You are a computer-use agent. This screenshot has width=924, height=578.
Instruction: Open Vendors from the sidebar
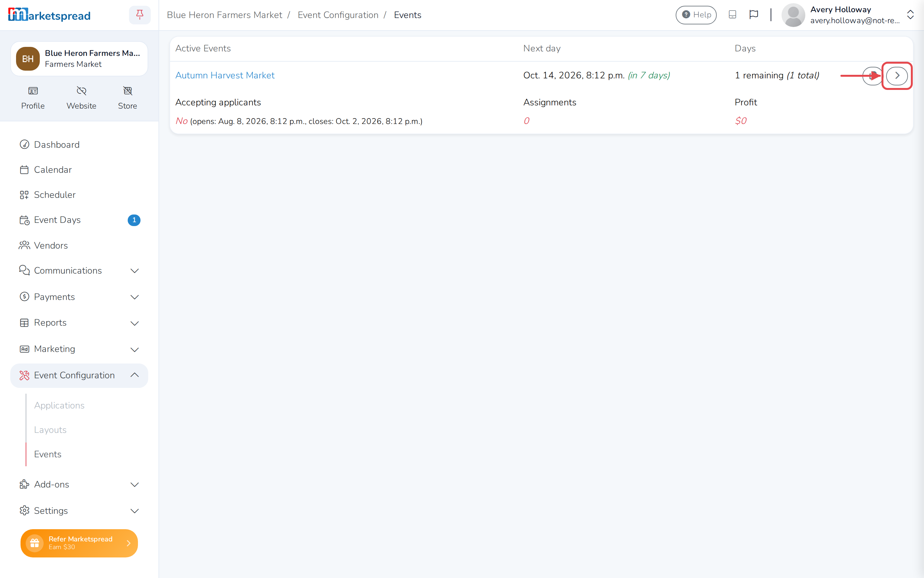coord(79,245)
